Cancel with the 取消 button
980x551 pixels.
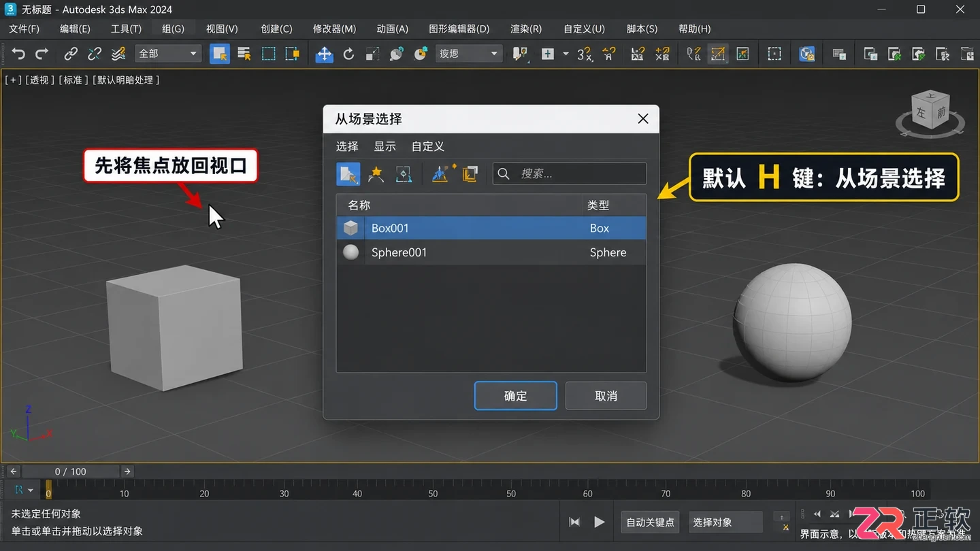[x=606, y=396]
